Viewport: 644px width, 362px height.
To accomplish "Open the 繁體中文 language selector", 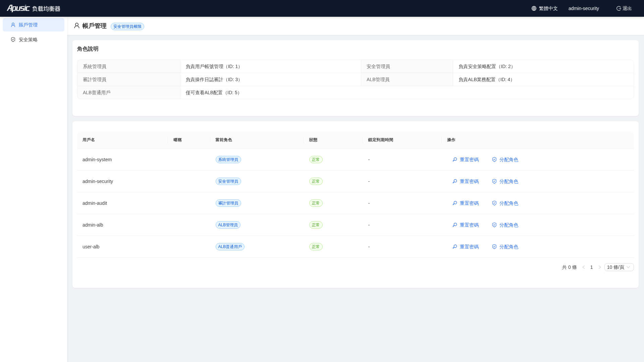I will pyautogui.click(x=545, y=8).
